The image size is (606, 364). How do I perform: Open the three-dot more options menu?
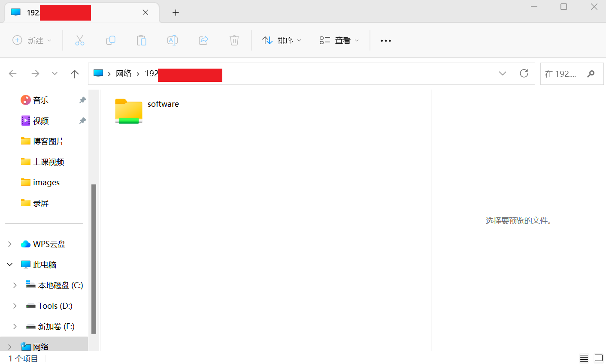click(386, 41)
